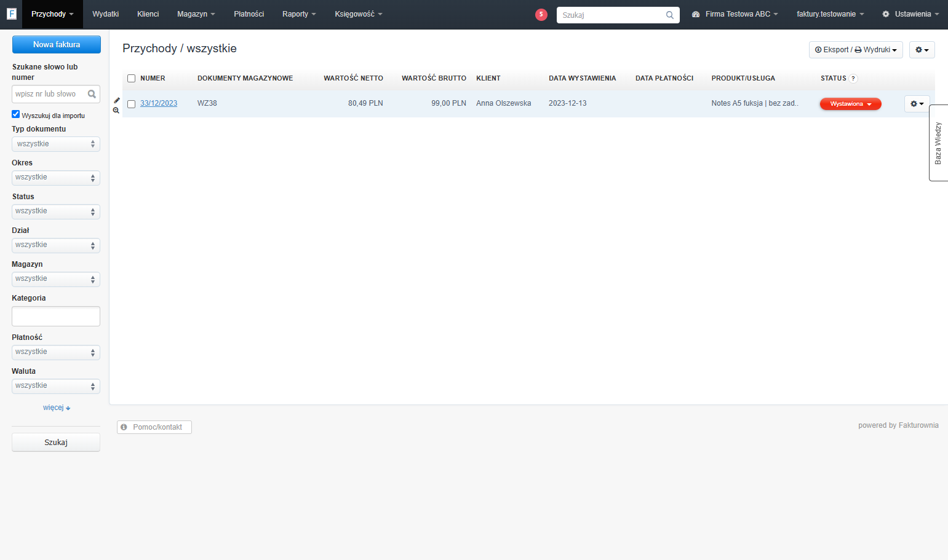This screenshot has width=948, height=560.
Task: Uncheck the Wyszukuj dla importu checkbox
Action: tap(16, 114)
